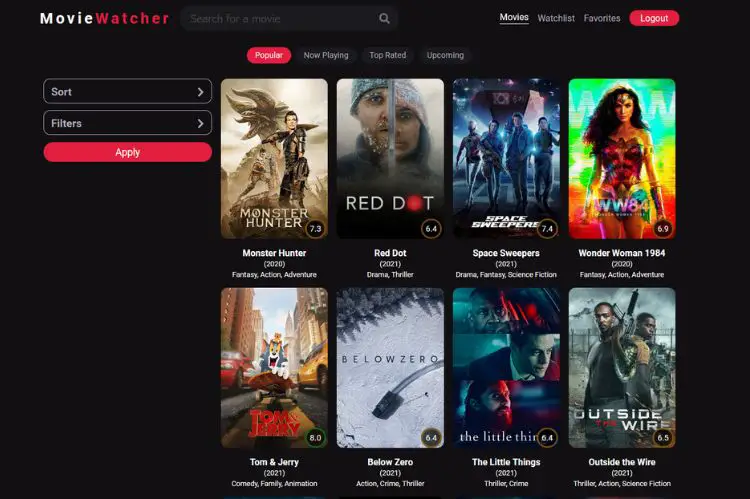Click the Below Zero title text
750x499 pixels.
click(390, 462)
